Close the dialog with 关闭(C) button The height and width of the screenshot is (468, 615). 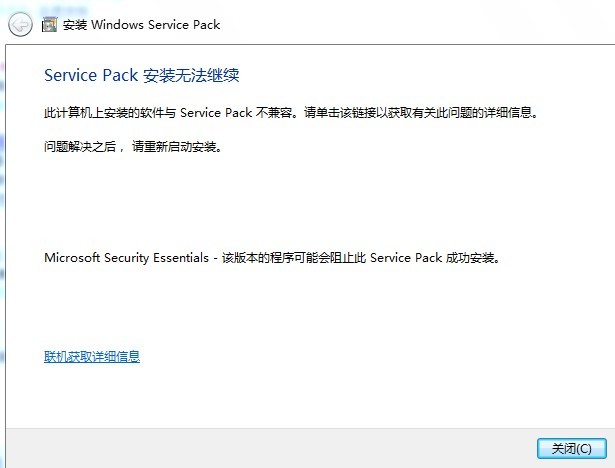click(x=571, y=448)
